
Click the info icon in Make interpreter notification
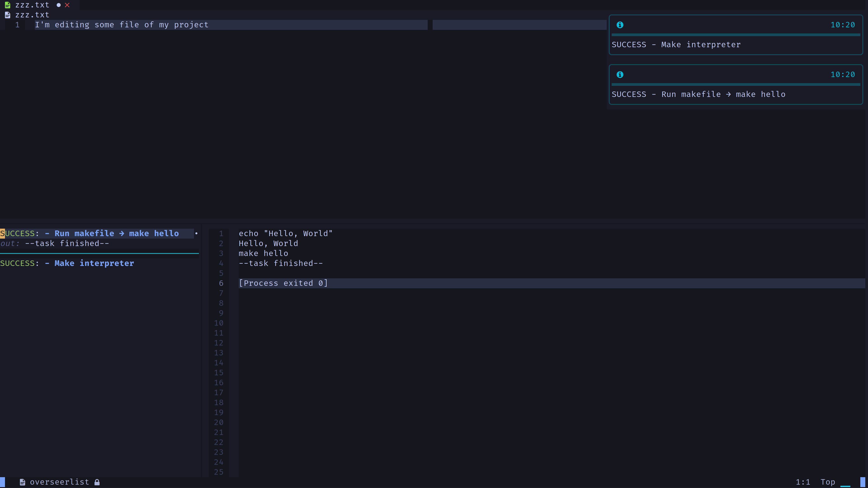tap(620, 25)
